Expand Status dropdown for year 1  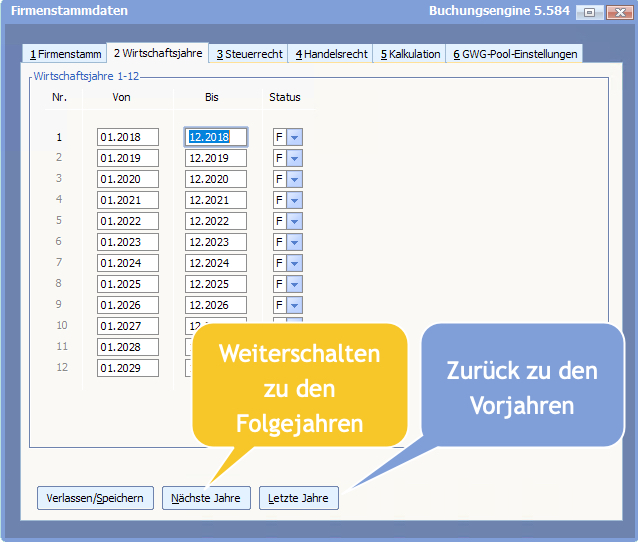tap(295, 137)
